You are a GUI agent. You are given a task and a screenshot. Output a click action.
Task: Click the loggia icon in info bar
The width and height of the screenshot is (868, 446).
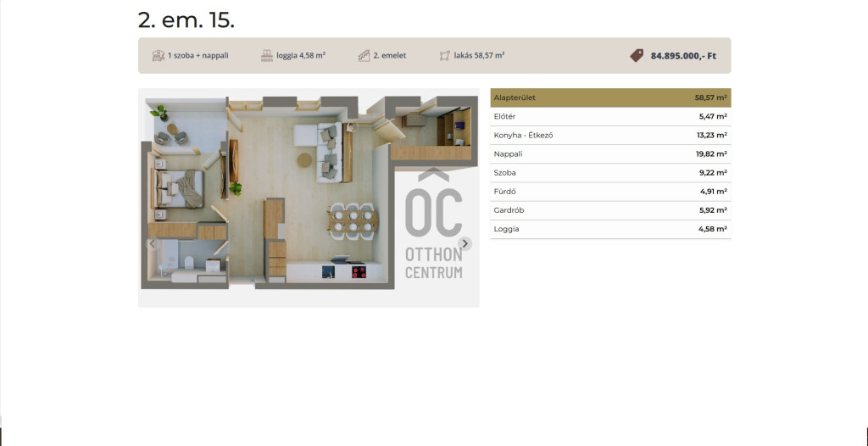click(267, 56)
